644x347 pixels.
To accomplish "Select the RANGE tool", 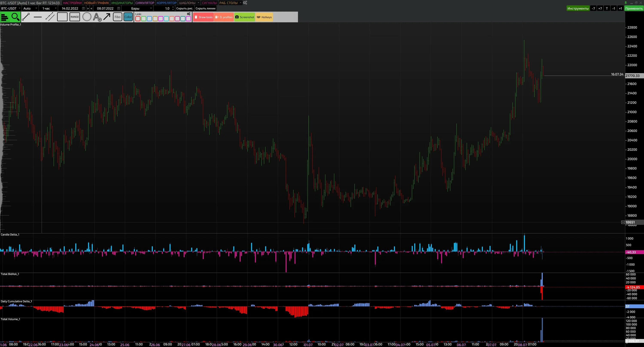I will click(x=74, y=17).
